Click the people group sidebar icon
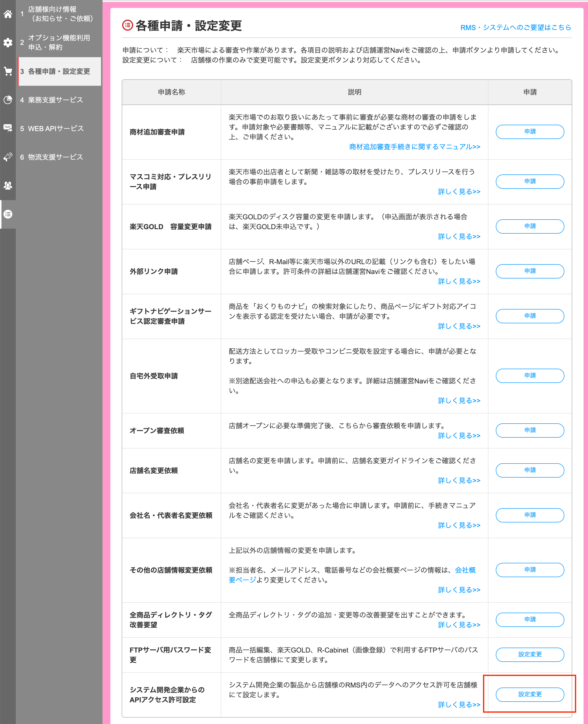This screenshot has width=588, height=724. point(8,186)
